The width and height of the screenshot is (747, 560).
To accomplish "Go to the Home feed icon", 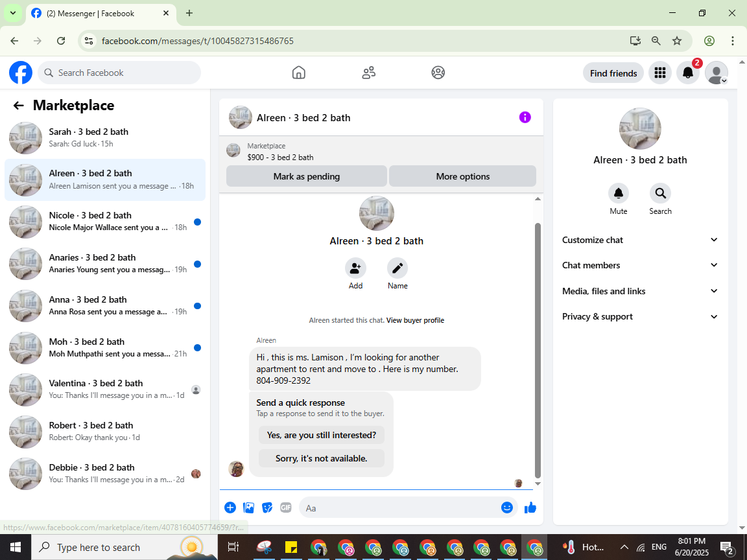I will point(299,73).
